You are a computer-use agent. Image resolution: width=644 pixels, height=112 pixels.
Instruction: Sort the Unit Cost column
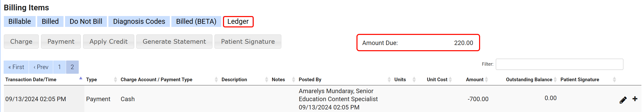click(450, 80)
